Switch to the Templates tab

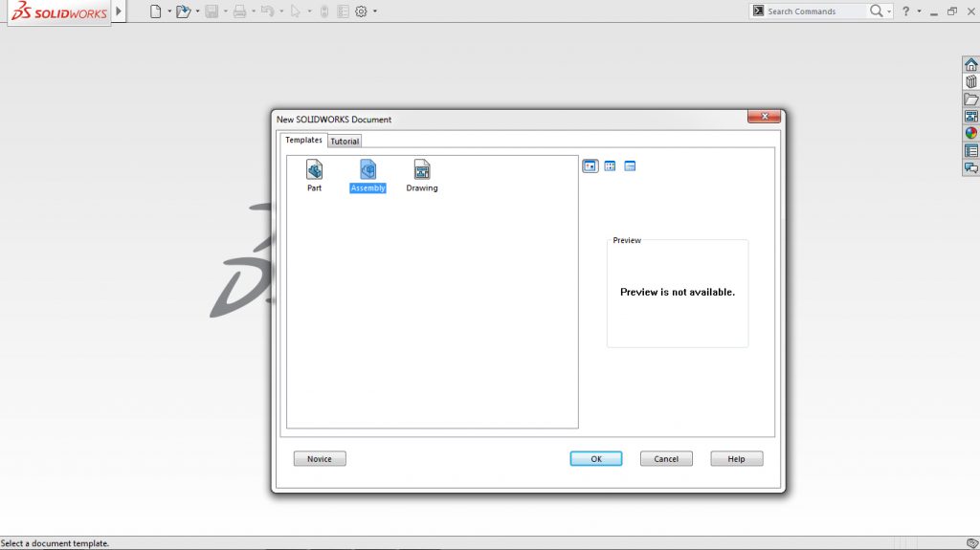[x=303, y=140]
